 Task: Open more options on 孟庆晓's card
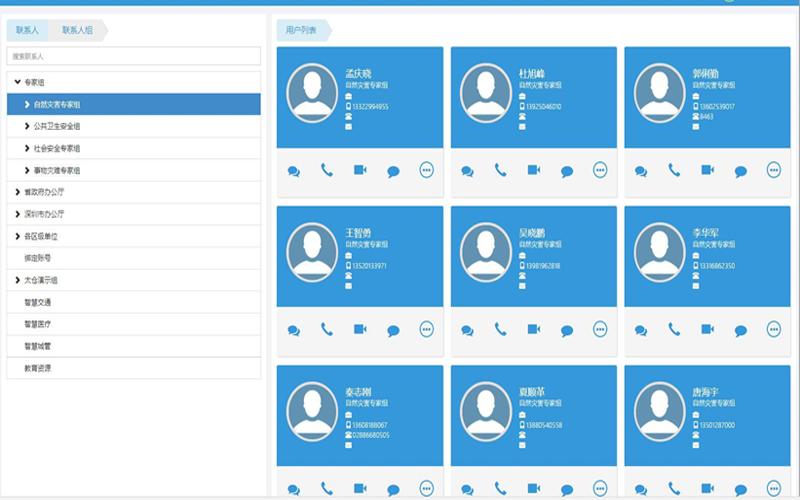427,170
